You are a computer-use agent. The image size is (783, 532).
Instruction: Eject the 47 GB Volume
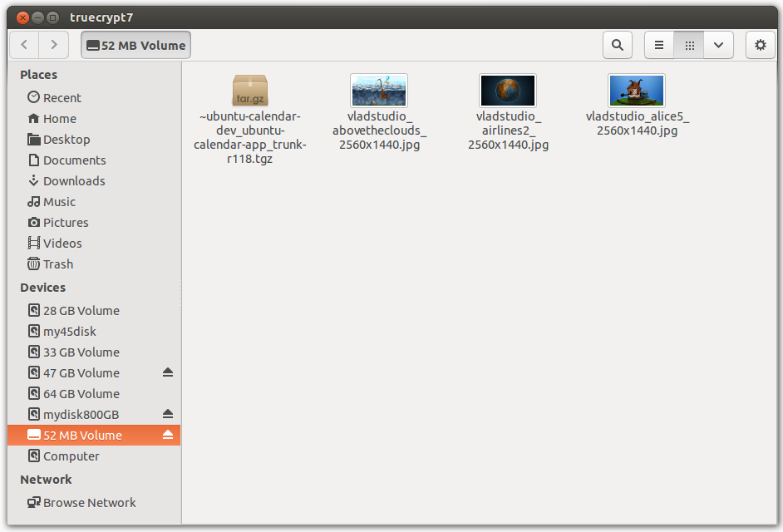168,372
